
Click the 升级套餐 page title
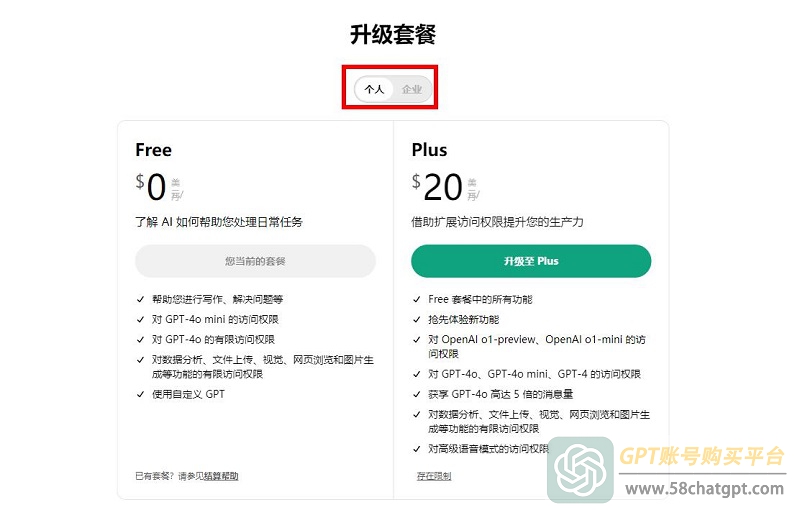pyautogui.click(x=393, y=35)
